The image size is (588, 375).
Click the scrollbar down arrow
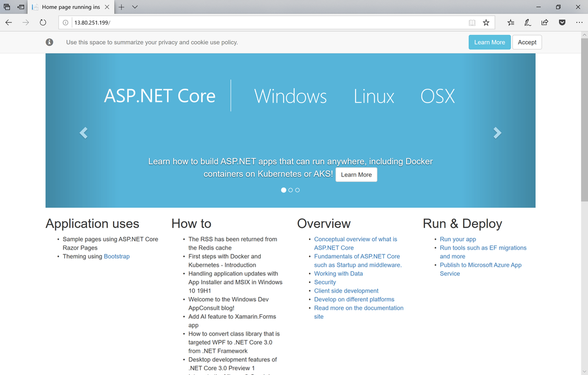(584, 371)
